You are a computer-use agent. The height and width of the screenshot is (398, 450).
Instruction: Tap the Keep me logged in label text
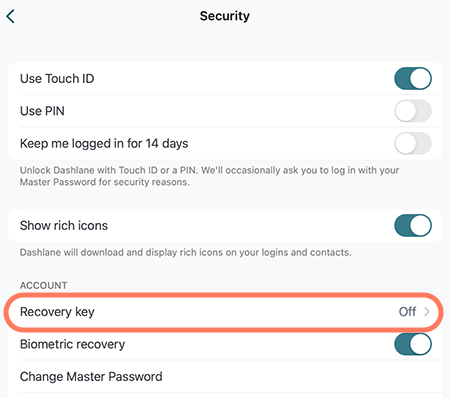click(x=104, y=144)
